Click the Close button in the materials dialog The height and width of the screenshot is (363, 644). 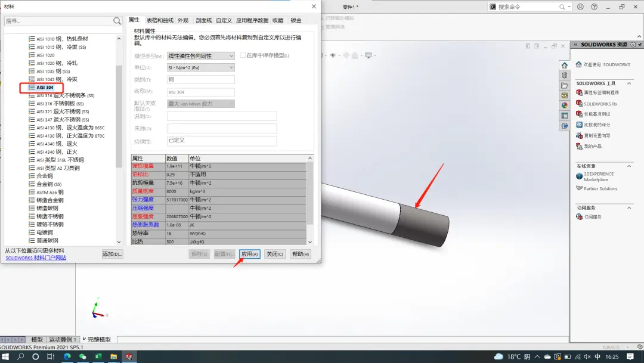pyautogui.click(x=275, y=254)
